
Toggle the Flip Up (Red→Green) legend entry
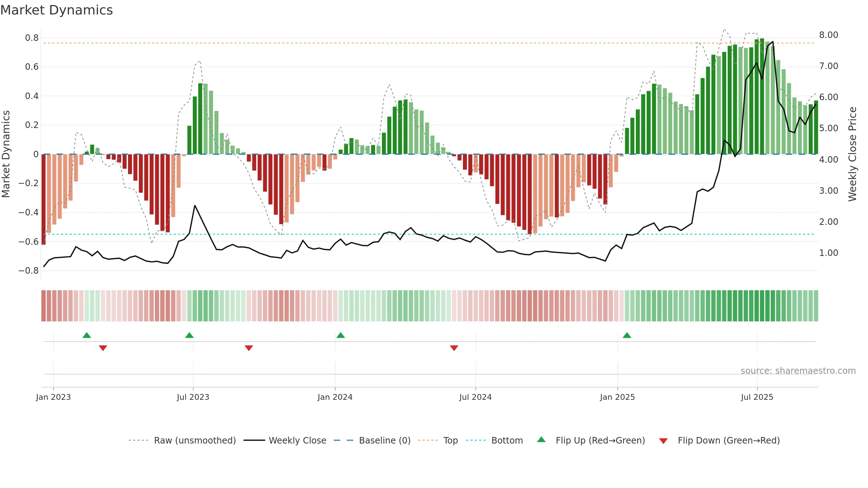tap(591, 440)
